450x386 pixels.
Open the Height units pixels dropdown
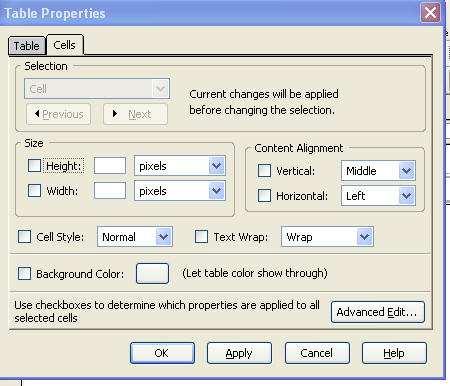pos(180,166)
